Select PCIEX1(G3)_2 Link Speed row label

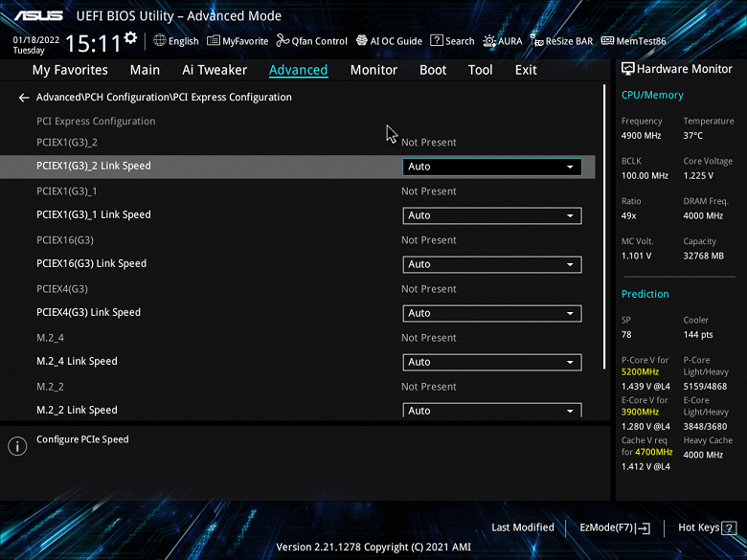coord(94,166)
